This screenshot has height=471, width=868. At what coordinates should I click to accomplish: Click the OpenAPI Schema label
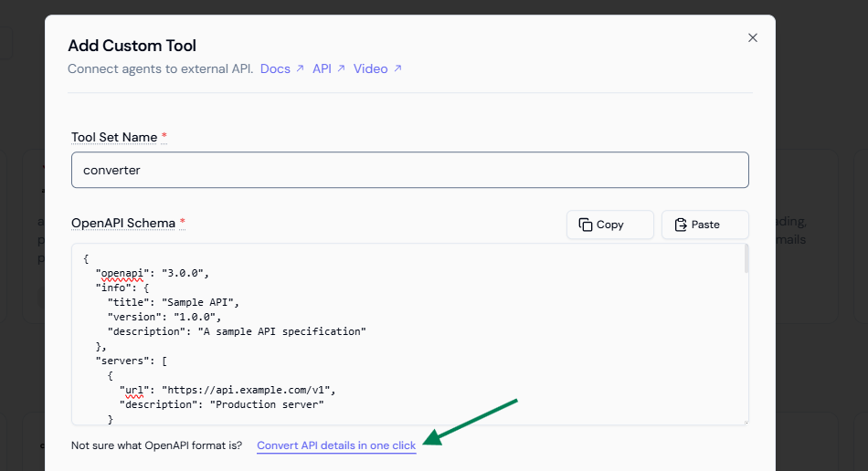[123, 223]
